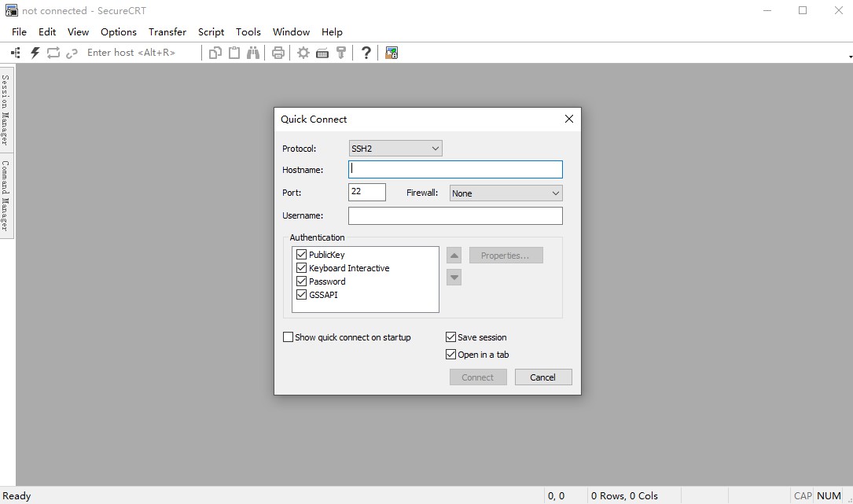Open Session Options gear icon
Image resolution: width=853 pixels, height=504 pixels.
coord(303,53)
